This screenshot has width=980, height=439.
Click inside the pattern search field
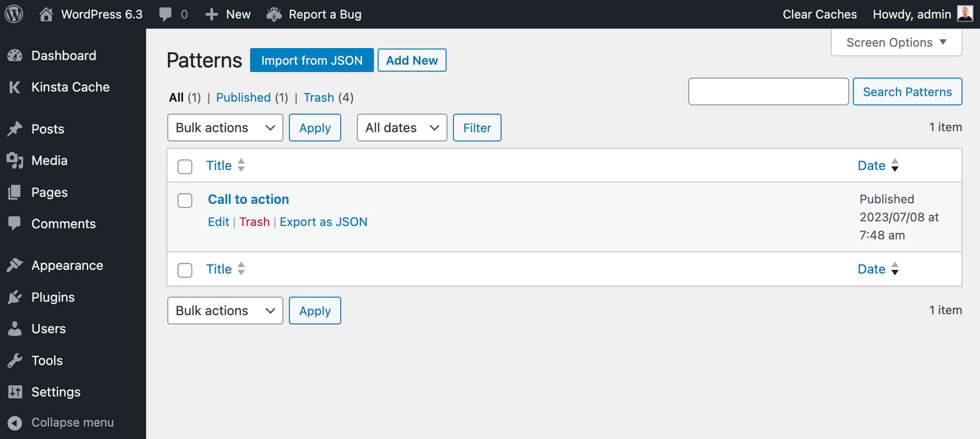coord(768,91)
